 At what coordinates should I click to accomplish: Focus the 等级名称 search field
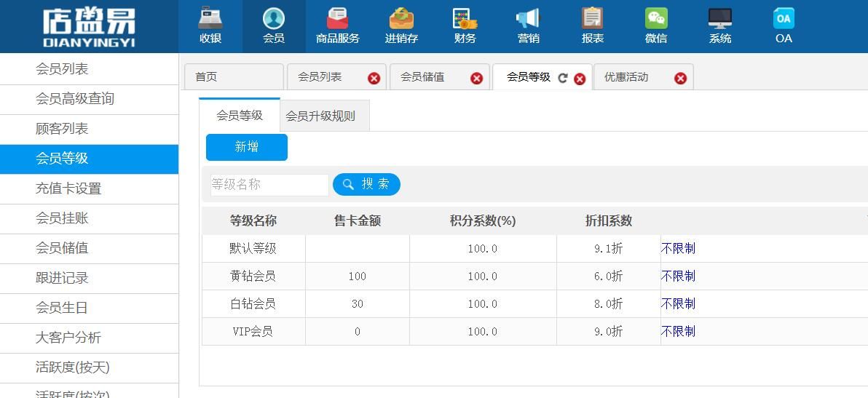click(x=269, y=185)
